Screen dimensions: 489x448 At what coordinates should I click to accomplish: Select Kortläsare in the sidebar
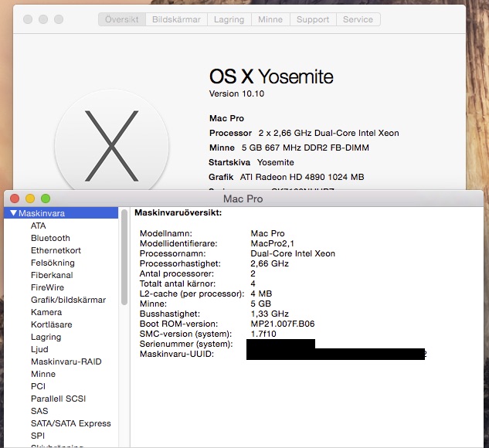52,324
